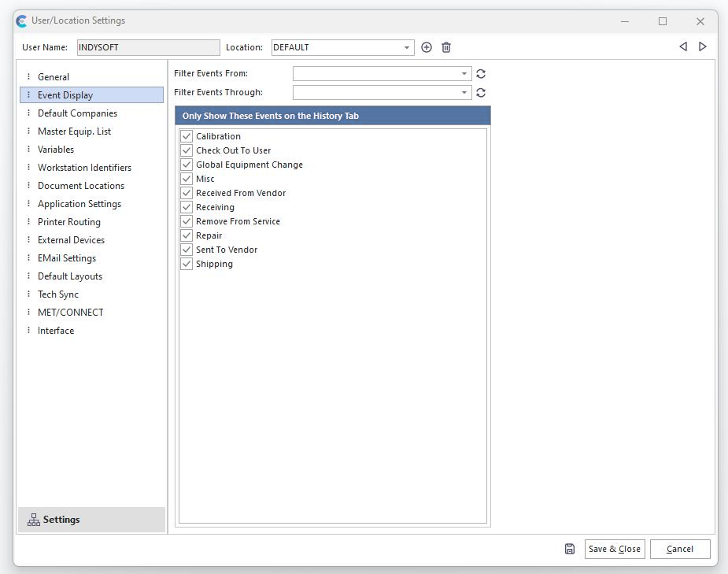
Task: Delete location using trash icon
Action: point(446,47)
